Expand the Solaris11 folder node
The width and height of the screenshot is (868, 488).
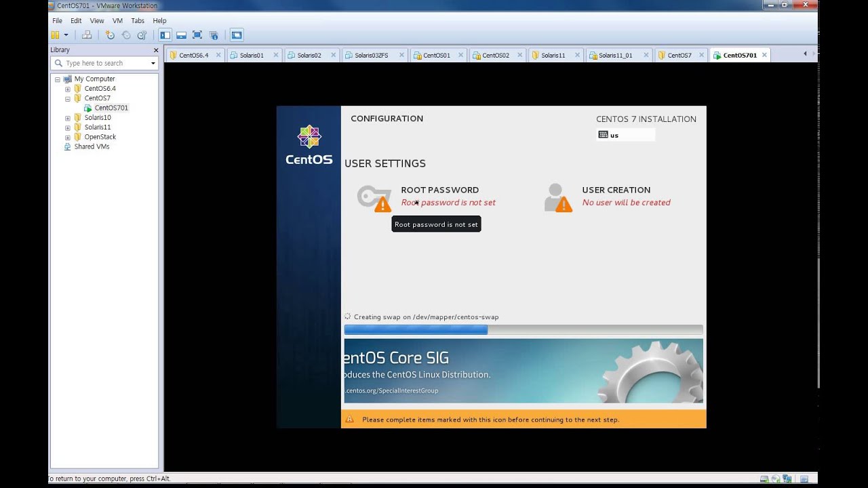(x=68, y=127)
